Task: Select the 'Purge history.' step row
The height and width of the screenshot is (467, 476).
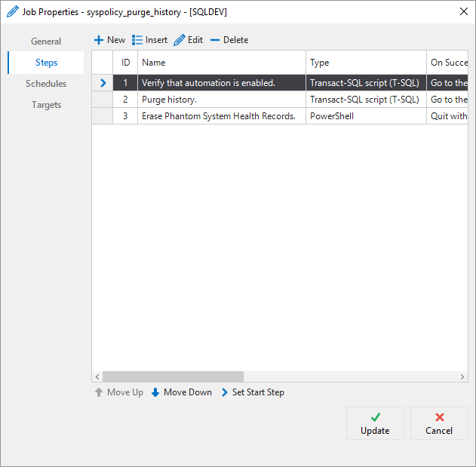Action: (x=222, y=100)
